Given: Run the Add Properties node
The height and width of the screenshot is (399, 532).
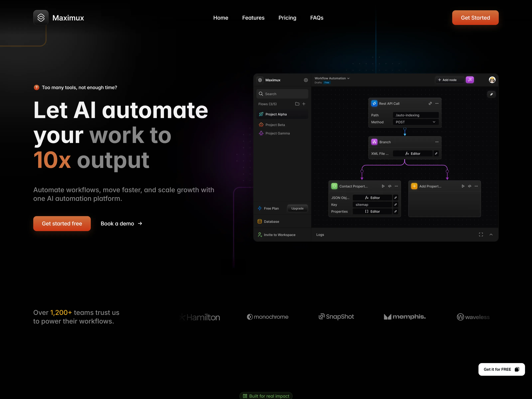Looking at the screenshot, I should (x=463, y=186).
